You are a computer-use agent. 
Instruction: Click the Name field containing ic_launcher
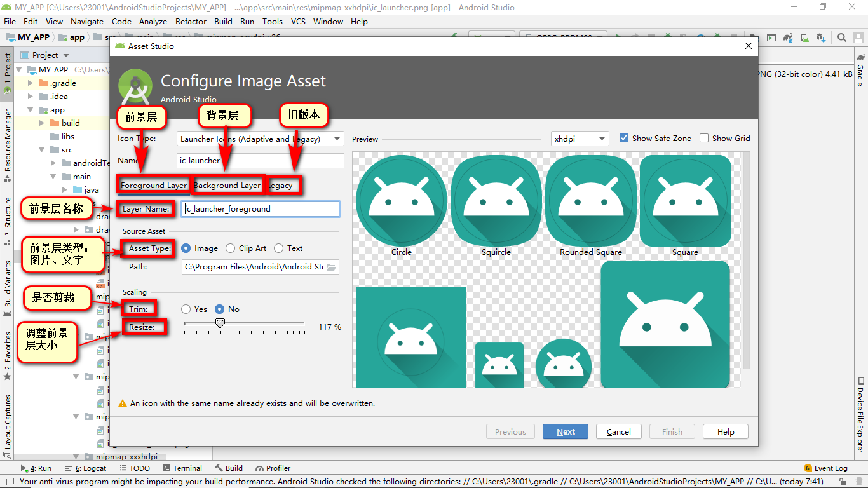[261, 161]
